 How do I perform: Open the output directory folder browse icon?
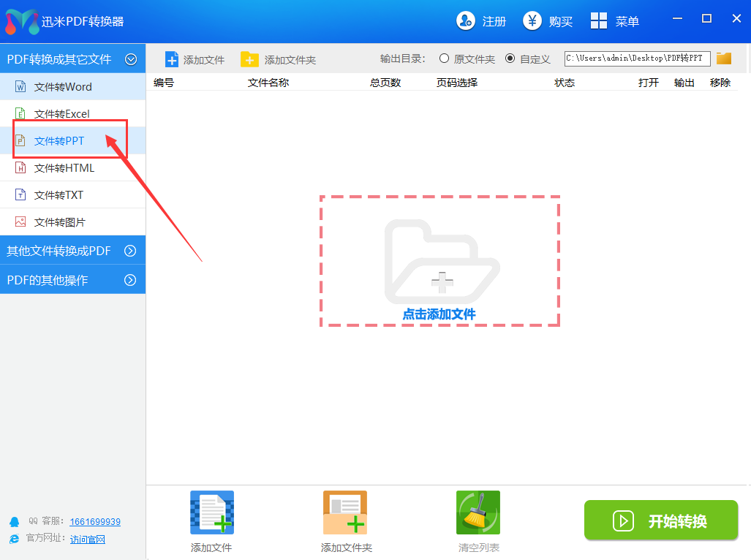click(724, 58)
